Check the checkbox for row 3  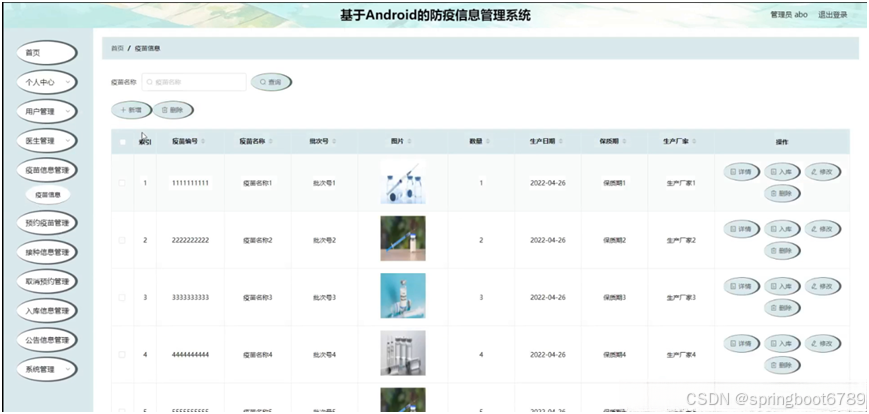(x=122, y=298)
